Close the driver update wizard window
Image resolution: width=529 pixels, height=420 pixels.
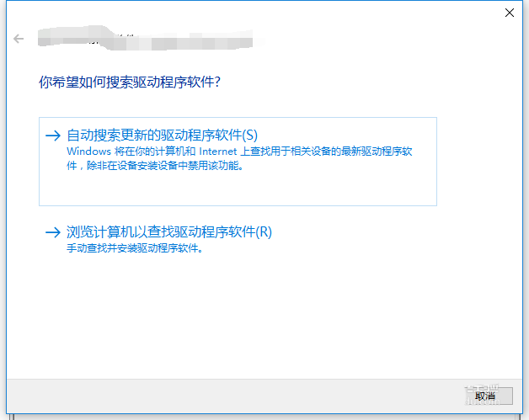[510, 13]
